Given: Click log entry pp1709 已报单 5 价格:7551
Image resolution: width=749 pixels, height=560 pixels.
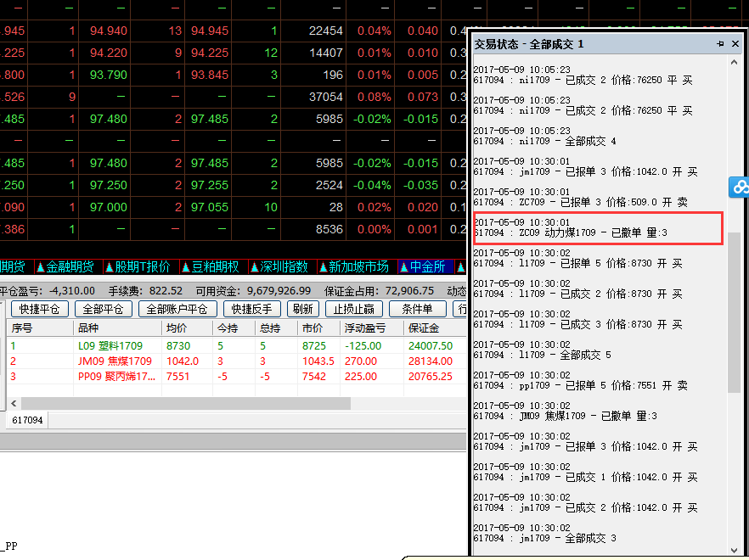Looking at the screenshot, I should click(x=580, y=380).
